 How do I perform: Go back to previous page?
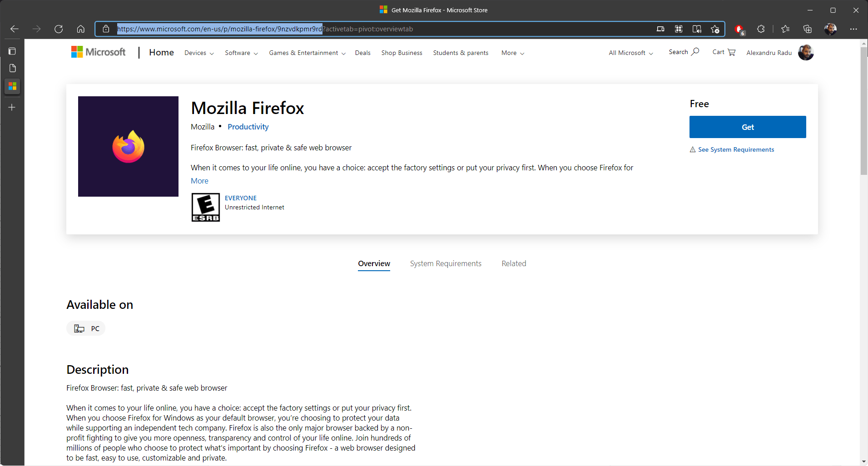[x=15, y=29]
